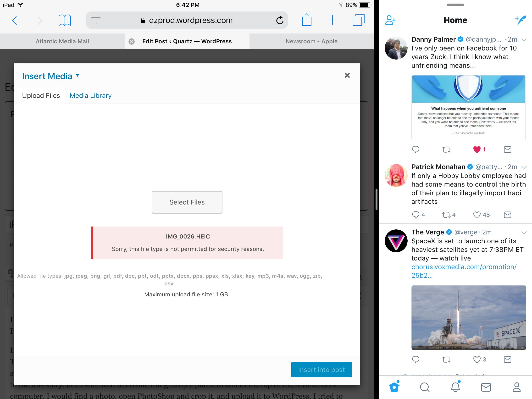532x399 pixels.
Task: Open Twitter profile tab
Action: click(516, 387)
